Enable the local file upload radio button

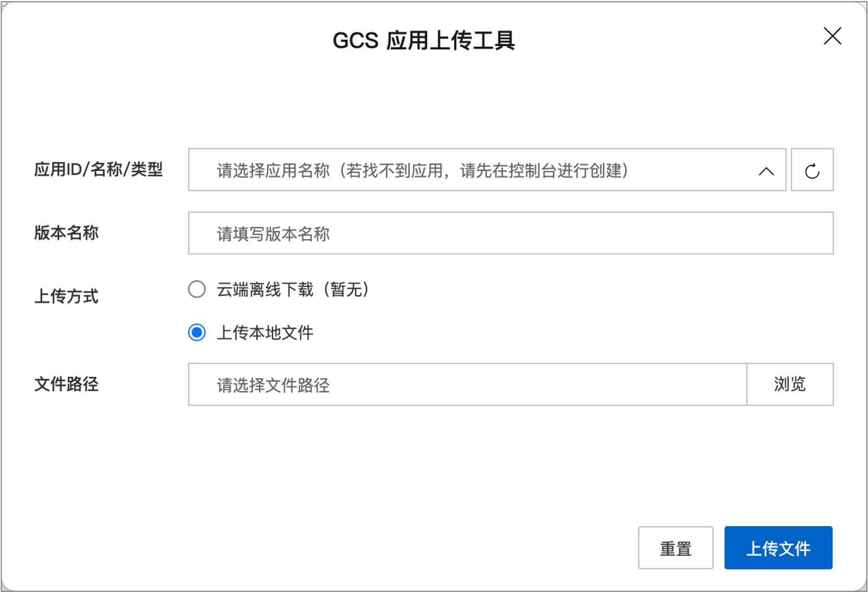(196, 332)
